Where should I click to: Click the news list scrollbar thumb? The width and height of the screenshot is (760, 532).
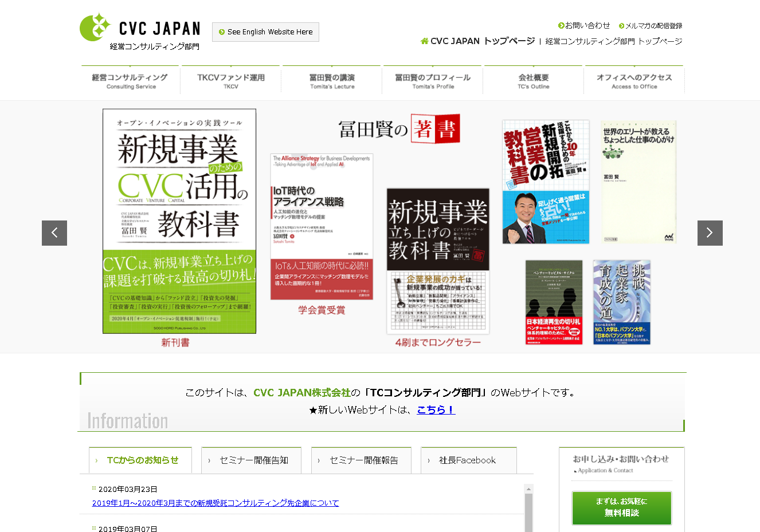[x=528, y=513]
